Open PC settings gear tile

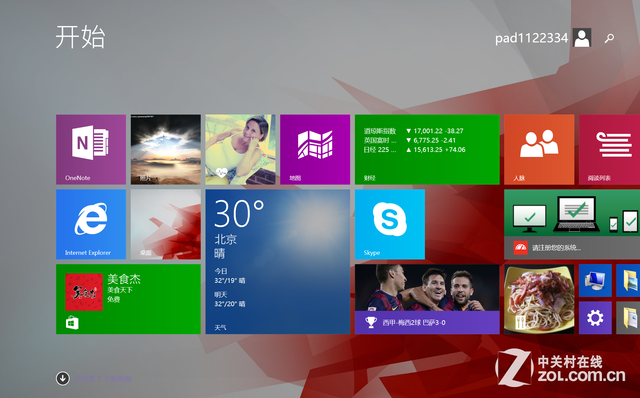pos(595,318)
